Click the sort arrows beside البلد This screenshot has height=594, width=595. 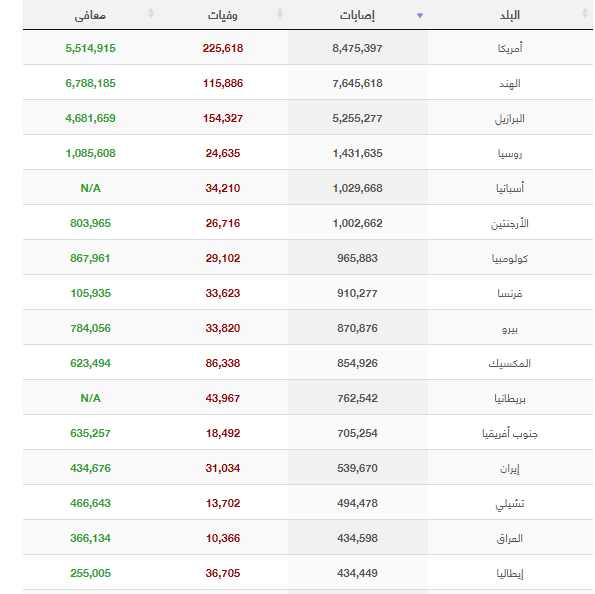pos(585,13)
